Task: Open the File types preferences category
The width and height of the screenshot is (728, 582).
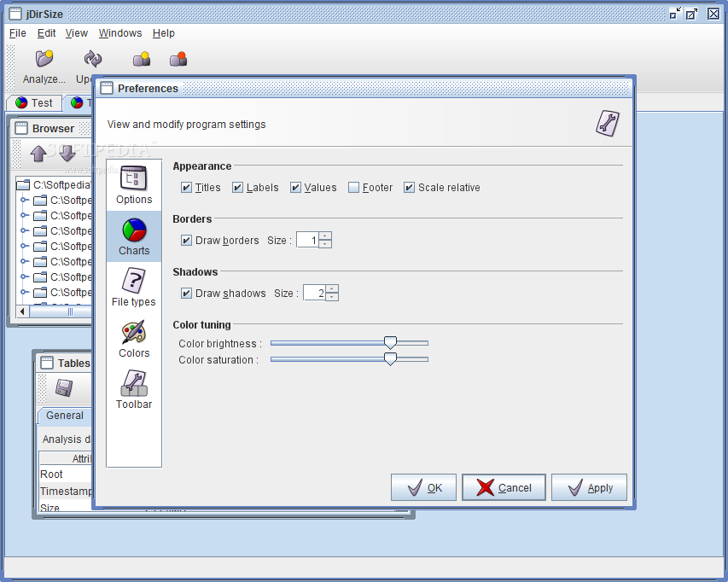Action: click(134, 288)
